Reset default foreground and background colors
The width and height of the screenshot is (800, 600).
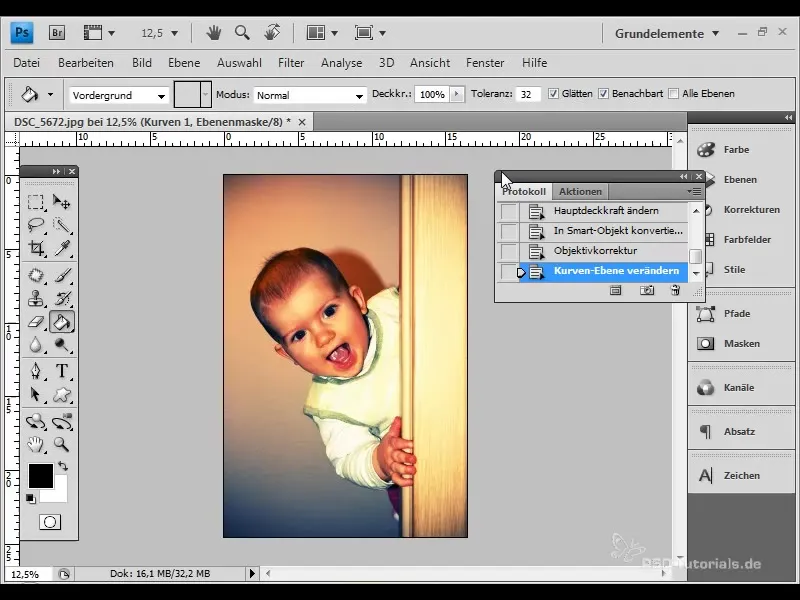point(31,498)
